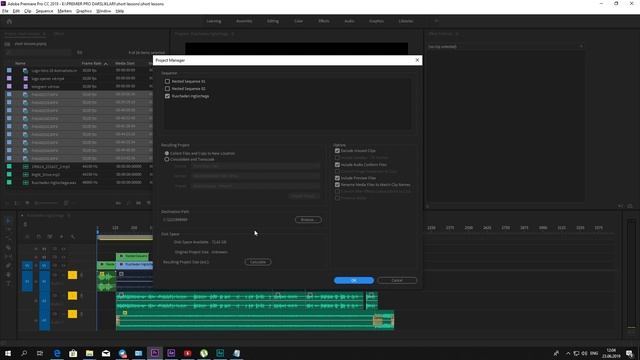Image resolution: width=640 pixels, height=360 pixels.
Task: Open the Mail app from taskbar
Action: click(106, 353)
